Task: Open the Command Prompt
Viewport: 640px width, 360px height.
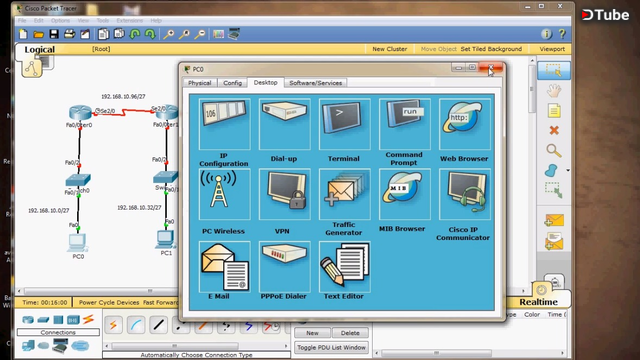Action: [x=404, y=124]
